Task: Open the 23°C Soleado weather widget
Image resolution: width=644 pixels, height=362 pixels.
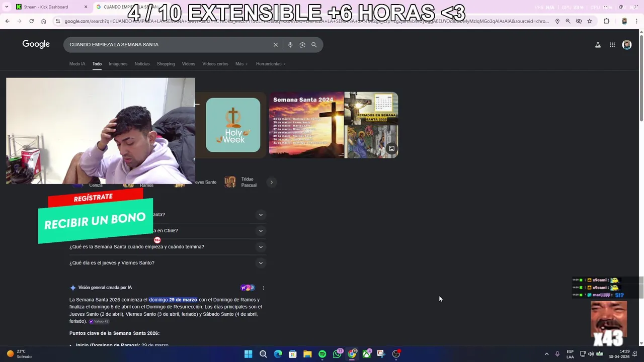Action: click(19, 354)
